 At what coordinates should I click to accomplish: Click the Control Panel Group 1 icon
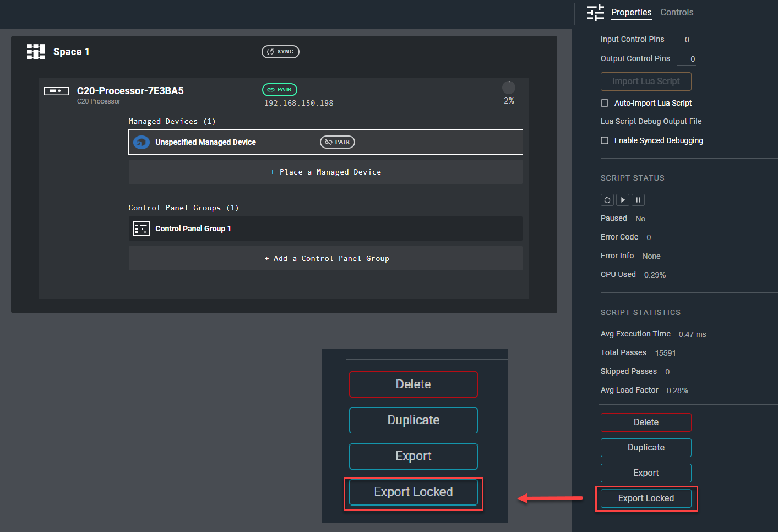tap(142, 229)
